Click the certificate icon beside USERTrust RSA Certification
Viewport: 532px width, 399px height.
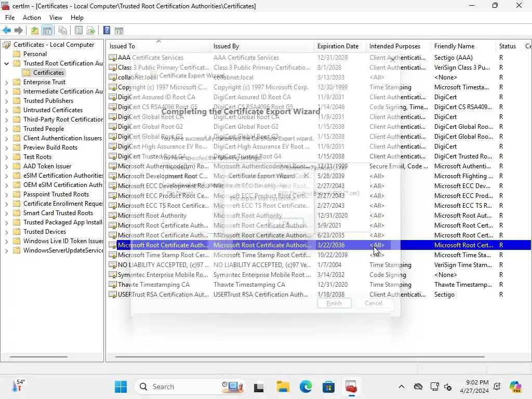coord(113,295)
